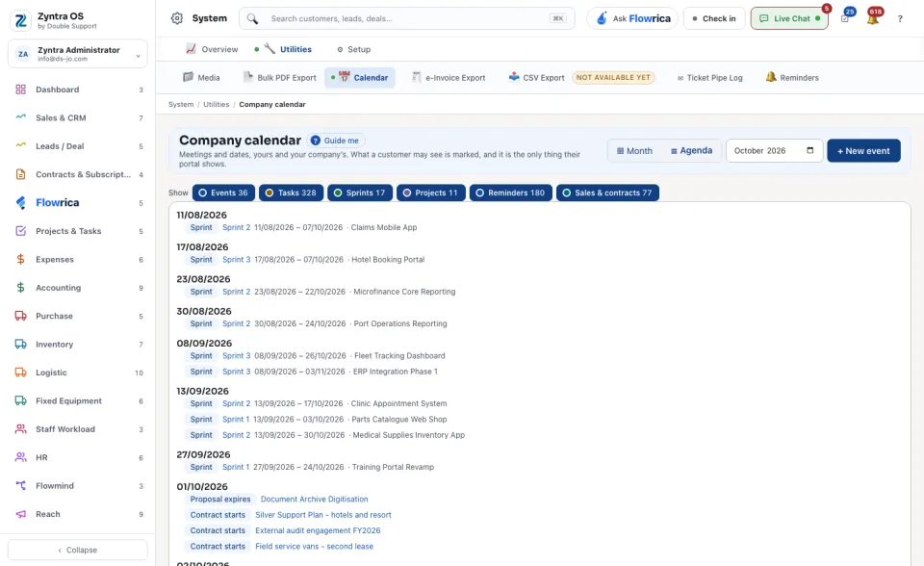924x566 pixels.
Task: Click the Staff Workload people icon
Action: [x=20, y=429]
